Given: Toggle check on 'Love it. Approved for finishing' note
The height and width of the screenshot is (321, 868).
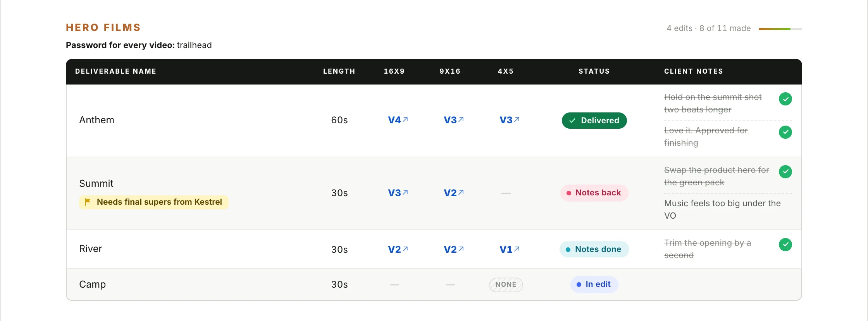Looking at the screenshot, I should pyautogui.click(x=785, y=132).
